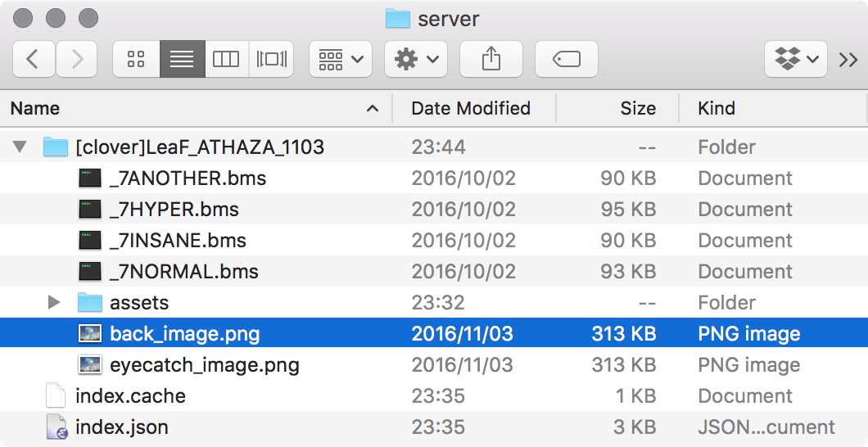Click the 3 KB size of index.json
The image size is (868, 447).
(636, 427)
